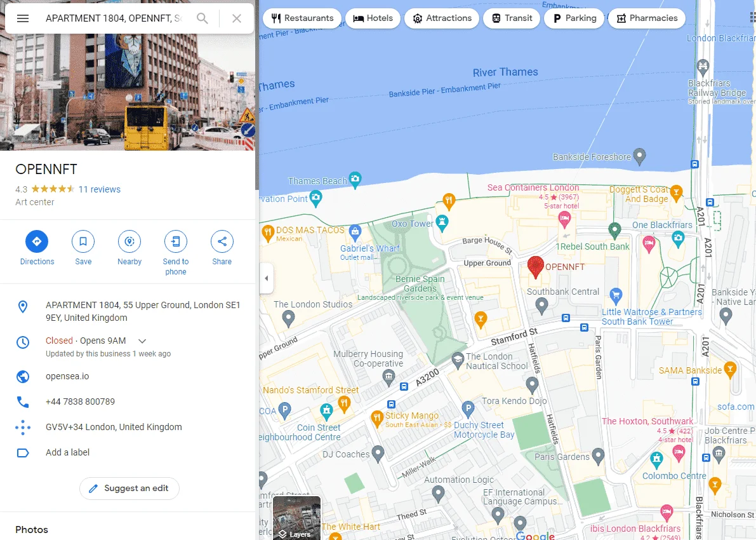Click DOS MAS TACOS restaurant marker
The width and height of the screenshot is (756, 540).
[268, 233]
